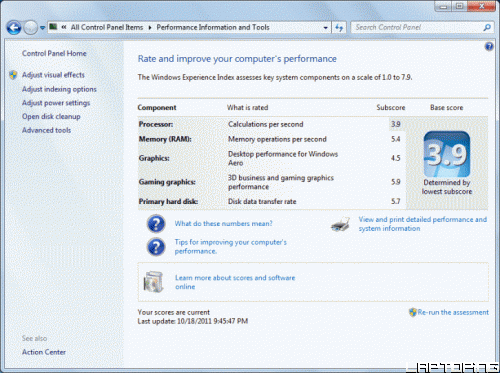500x373 pixels.
Task: Expand the address bar history dropdown
Action: 326,28
